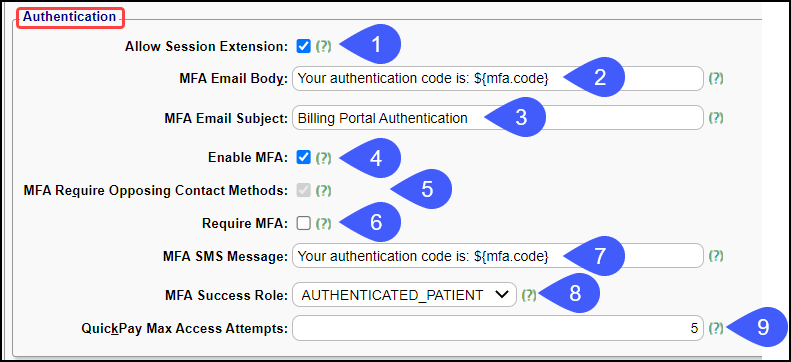791x362 pixels.
Task: Select the QuickPay Max Access Attempts field
Action: click(x=497, y=328)
